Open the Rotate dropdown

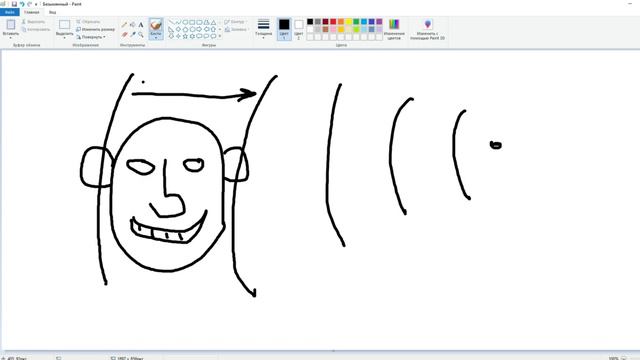(91, 37)
